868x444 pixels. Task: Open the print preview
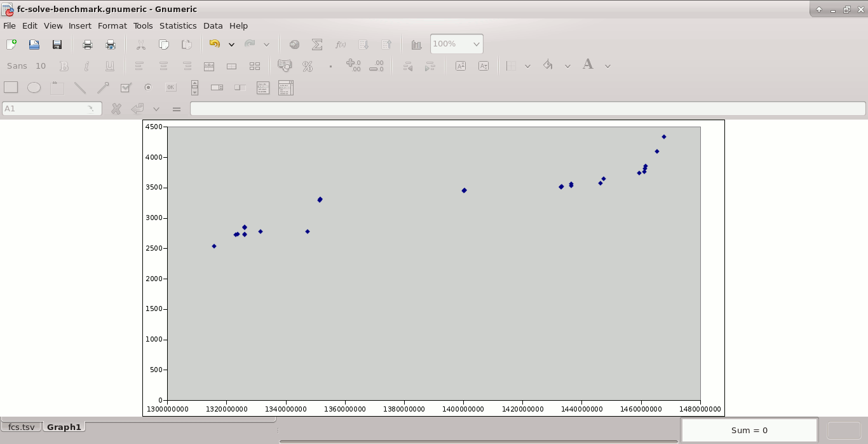pyautogui.click(x=111, y=45)
